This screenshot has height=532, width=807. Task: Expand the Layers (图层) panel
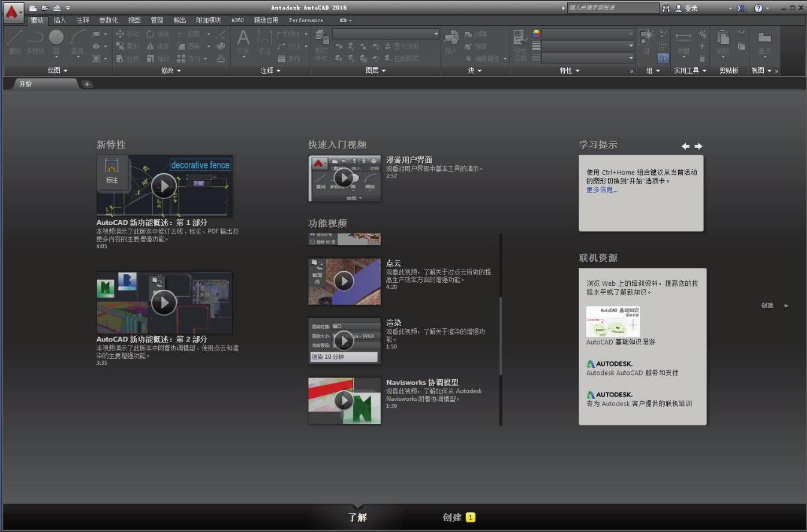point(376,70)
